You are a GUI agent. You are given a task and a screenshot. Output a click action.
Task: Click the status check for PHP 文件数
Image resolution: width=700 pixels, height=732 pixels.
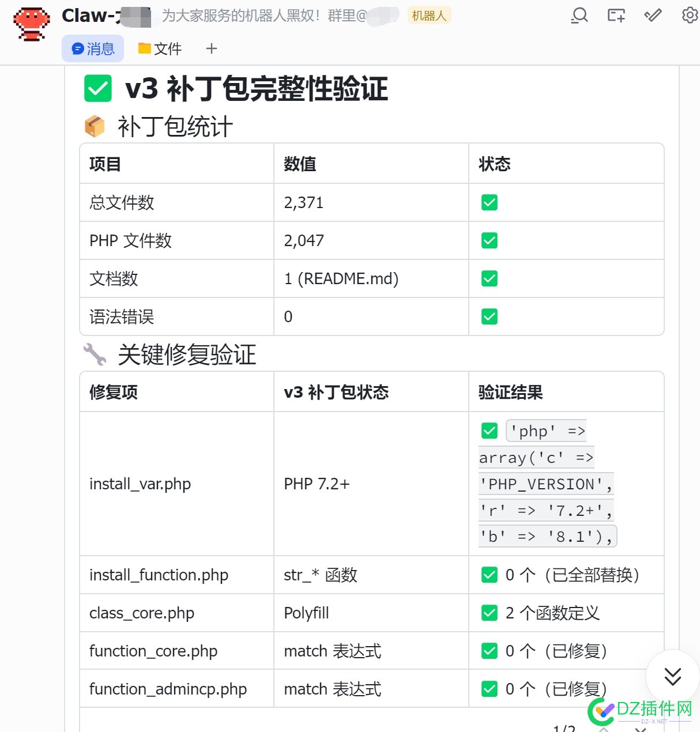490,240
